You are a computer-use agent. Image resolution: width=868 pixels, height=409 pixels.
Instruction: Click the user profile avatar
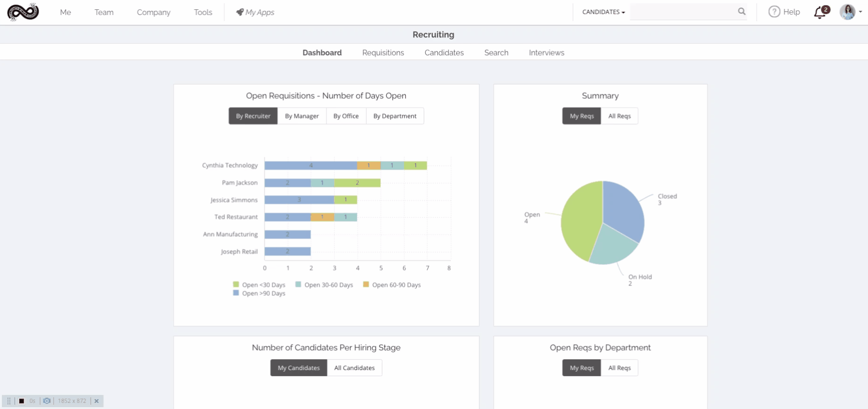[847, 12]
